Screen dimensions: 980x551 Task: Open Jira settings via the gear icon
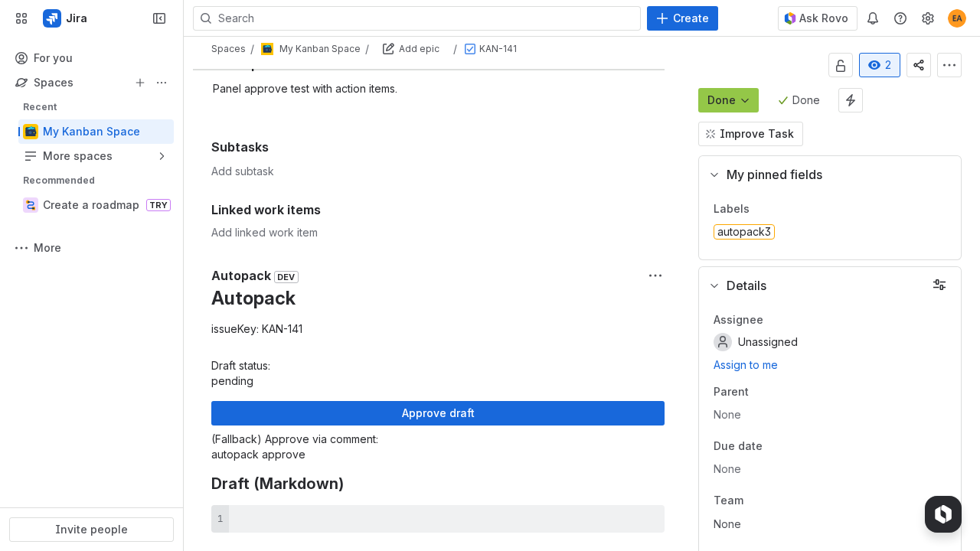[928, 18]
